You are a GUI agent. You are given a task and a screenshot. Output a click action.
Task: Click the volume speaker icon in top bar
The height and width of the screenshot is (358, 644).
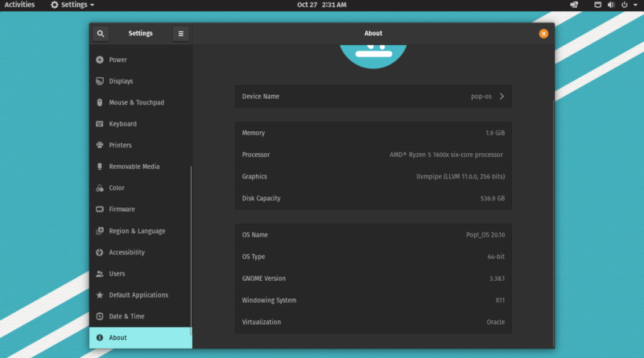611,5
